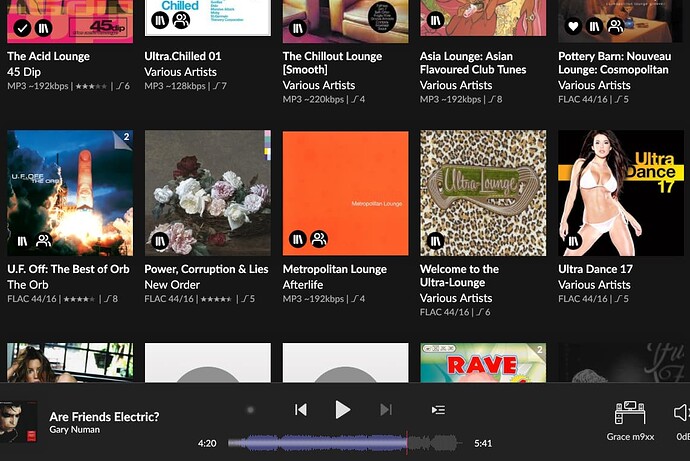This screenshot has width=690, height=461.
Task: Click the heart favorite badge on Pottery Barn cover
Action: [573, 26]
